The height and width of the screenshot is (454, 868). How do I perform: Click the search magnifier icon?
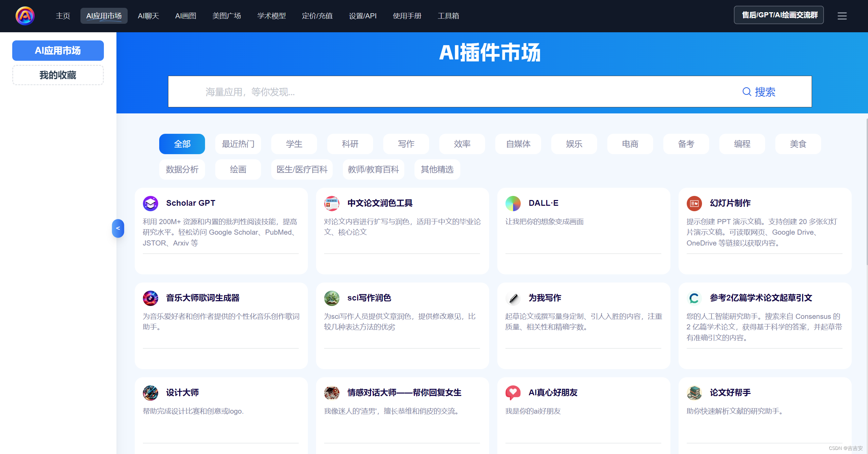pyautogui.click(x=746, y=92)
